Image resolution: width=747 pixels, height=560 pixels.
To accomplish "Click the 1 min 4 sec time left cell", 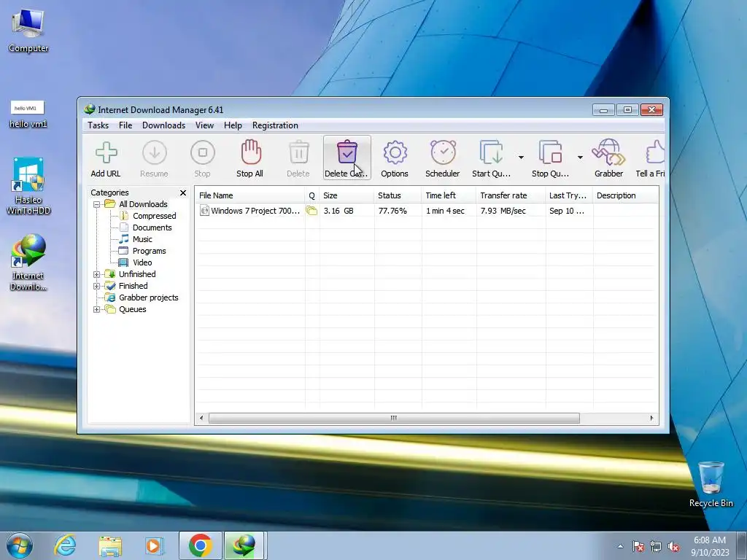I will pyautogui.click(x=445, y=211).
